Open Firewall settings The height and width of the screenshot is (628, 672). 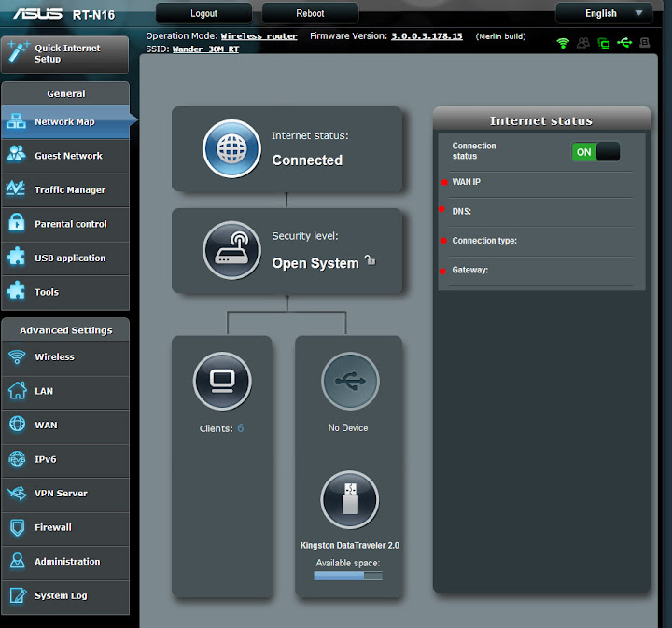tap(65, 527)
